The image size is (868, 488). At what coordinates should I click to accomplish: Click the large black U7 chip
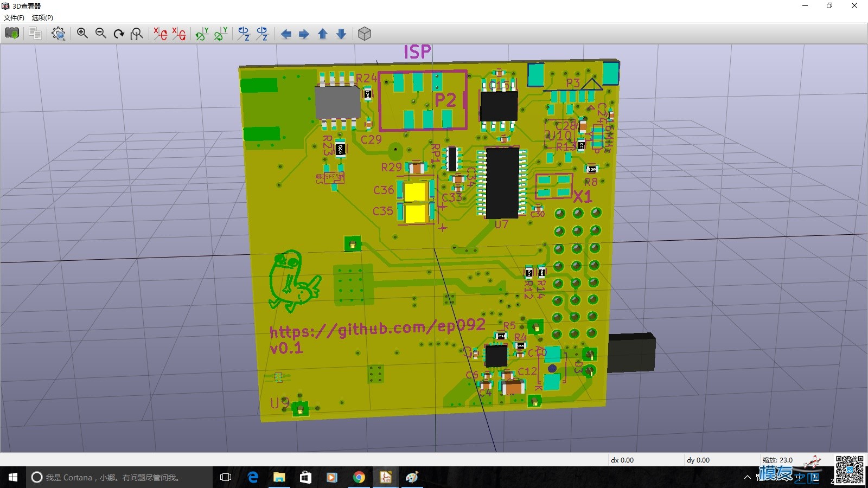[x=502, y=183]
